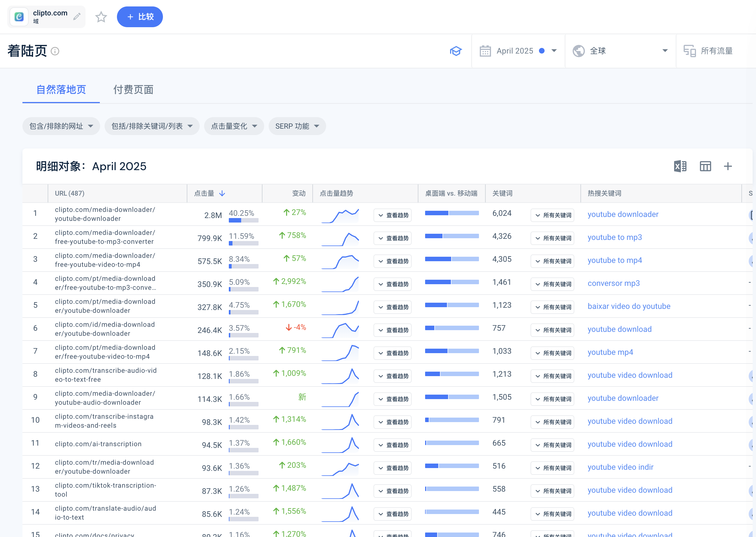Open the 包括/排除关键词/列表 filter

point(152,126)
